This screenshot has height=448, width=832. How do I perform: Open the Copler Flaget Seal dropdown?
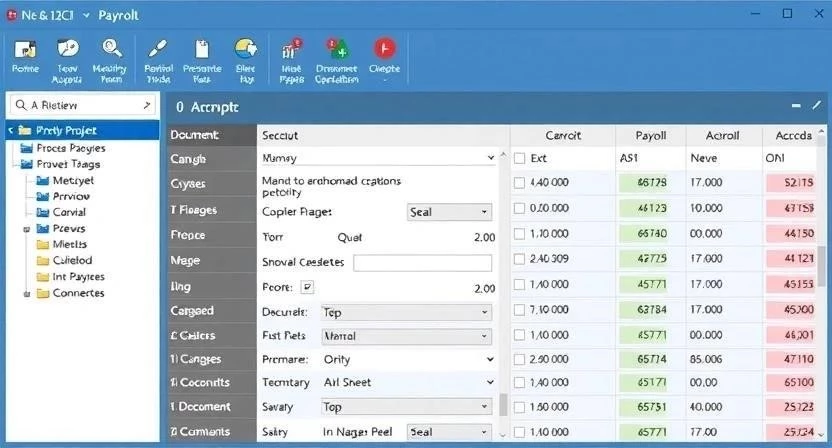[449, 212]
